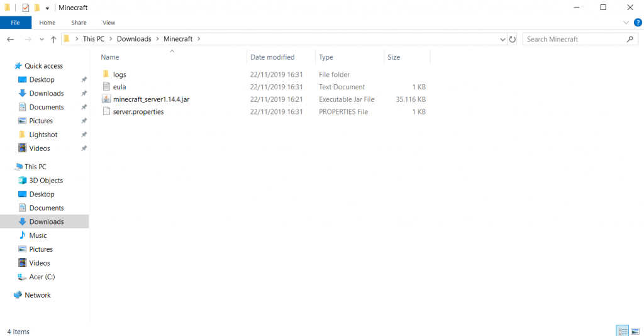The image size is (644, 336).
Task: Open Documents under This PC
Action: tap(41, 208)
